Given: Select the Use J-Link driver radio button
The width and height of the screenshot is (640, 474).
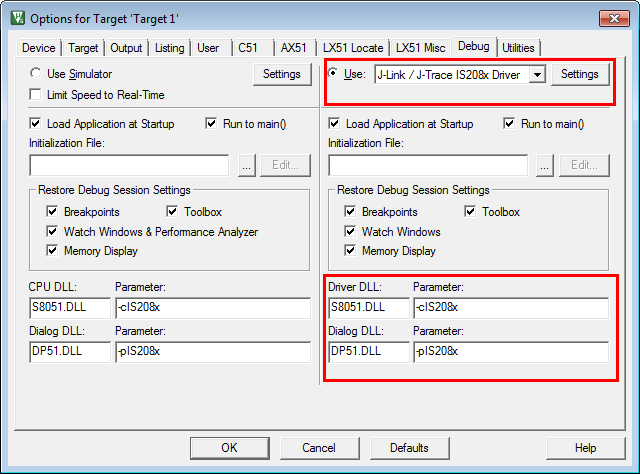Looking at the screenshot, I should (x=334, y=74).
